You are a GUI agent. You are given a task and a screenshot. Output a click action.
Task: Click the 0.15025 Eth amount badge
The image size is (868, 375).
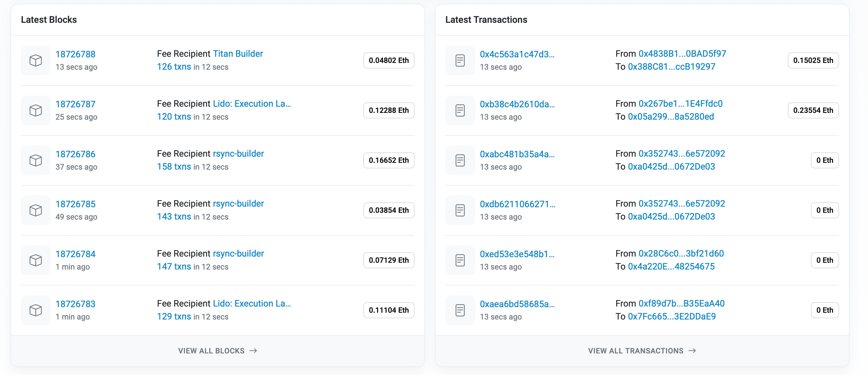coord(813,60)
